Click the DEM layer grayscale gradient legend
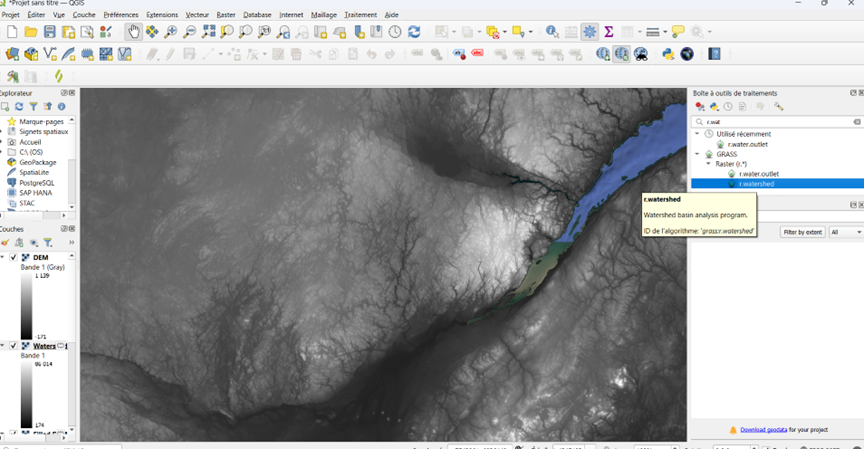Image resolution: width=864 pixels, height=449 pixels. (x=27, y=305)
